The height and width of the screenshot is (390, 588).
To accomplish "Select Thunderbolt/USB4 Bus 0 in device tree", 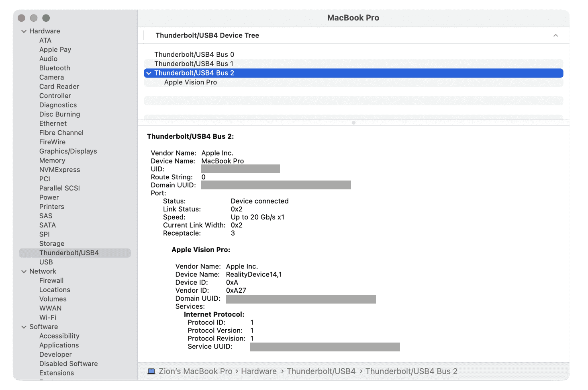I will click(x=194, y=55).
